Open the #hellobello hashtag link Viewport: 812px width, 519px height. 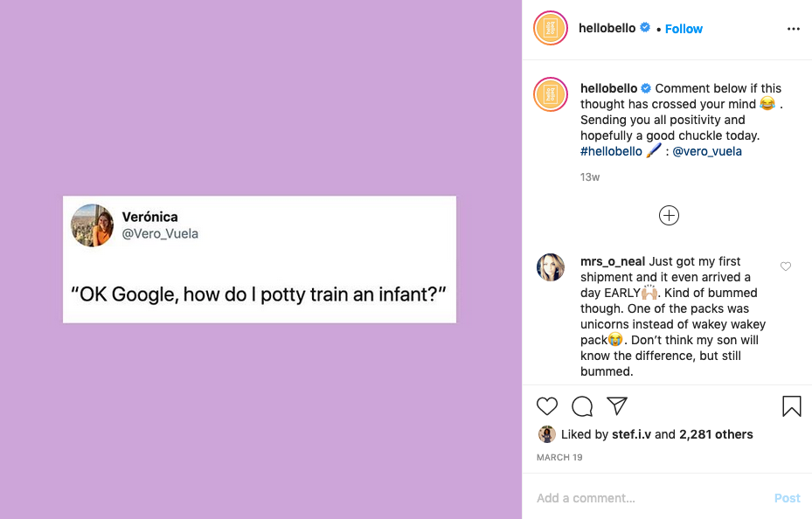pos(611,151)
